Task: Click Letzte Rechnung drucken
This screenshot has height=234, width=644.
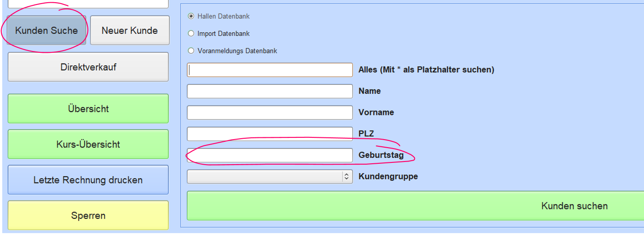Action: (88, 180)
